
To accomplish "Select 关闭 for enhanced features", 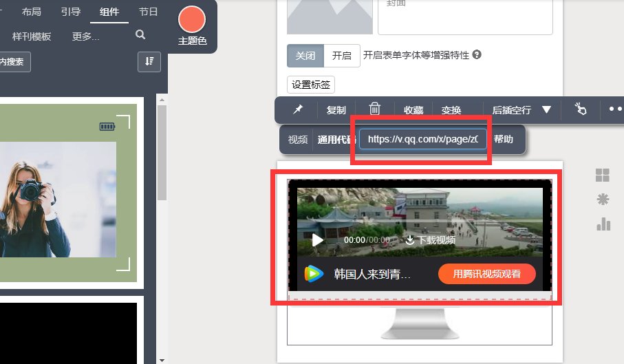I will click(x=305, y=55).
